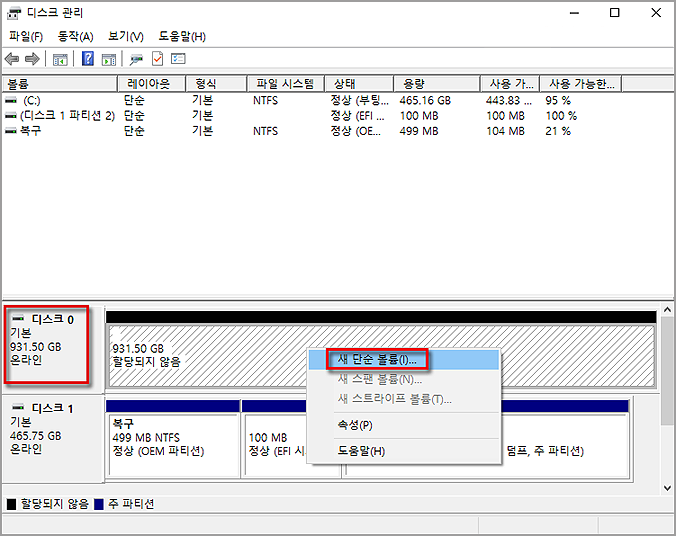Click the disabled 새 스팬 볼륨(N)... entry
This screenshot has height=536, width=676.
[404, 379]
